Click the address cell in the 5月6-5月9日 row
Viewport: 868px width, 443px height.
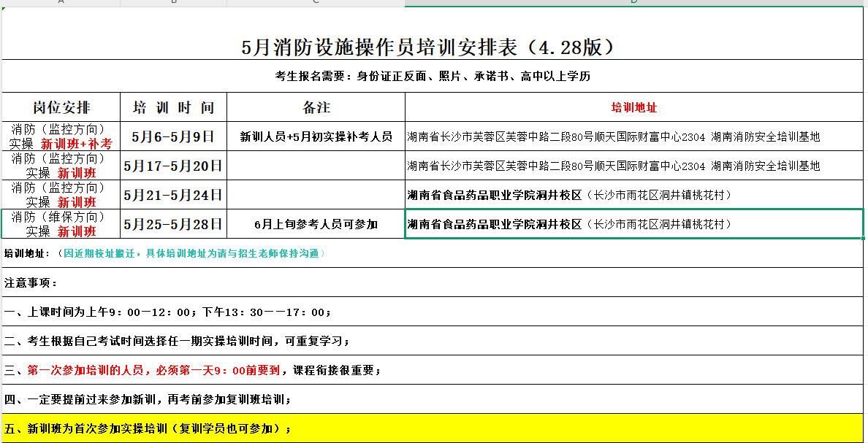pyautogui.click(x=634, y=136)
